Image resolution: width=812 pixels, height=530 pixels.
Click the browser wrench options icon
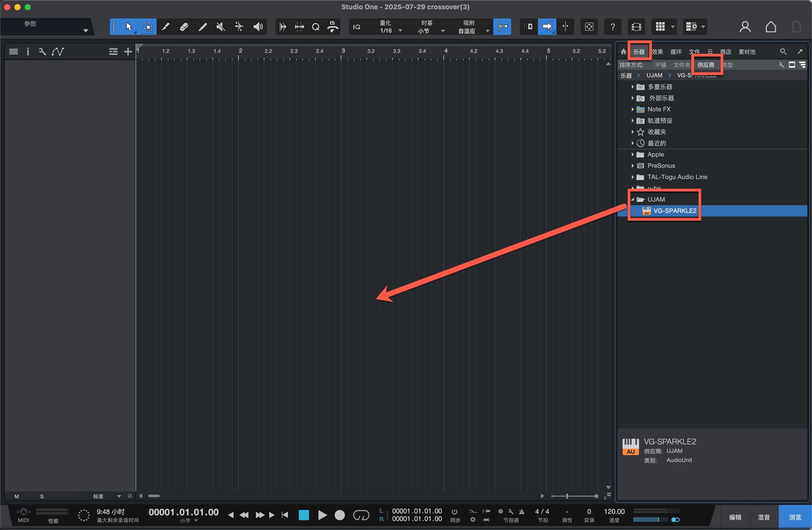781,65
